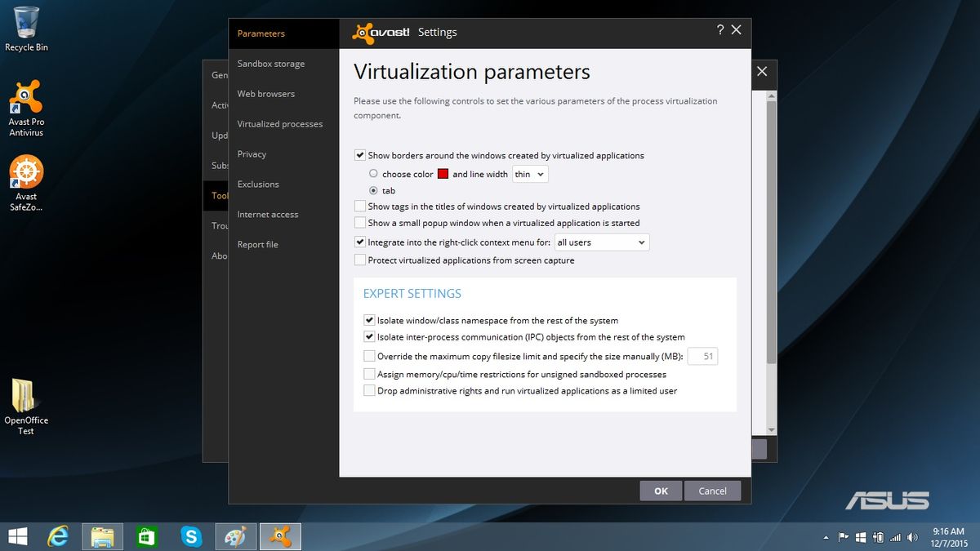Select the tab radio button
980x551 pixels.
pyautogui.click(x=373, y=190)
